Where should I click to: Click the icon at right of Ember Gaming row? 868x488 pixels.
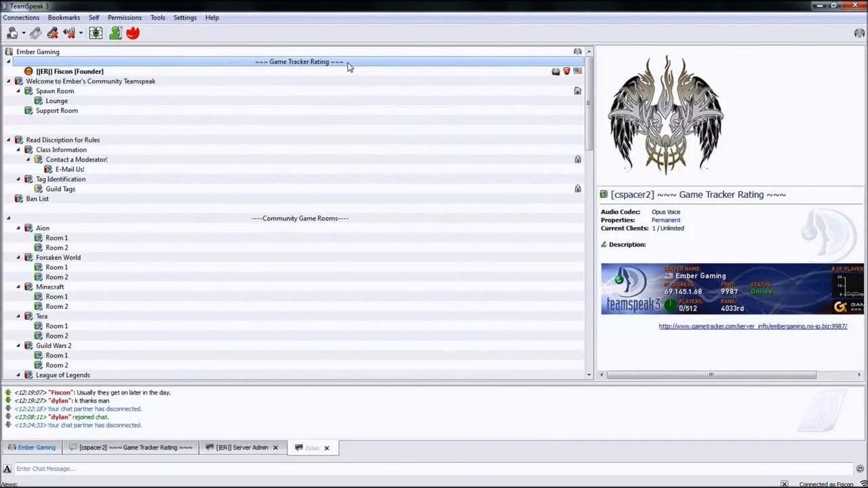578,52
